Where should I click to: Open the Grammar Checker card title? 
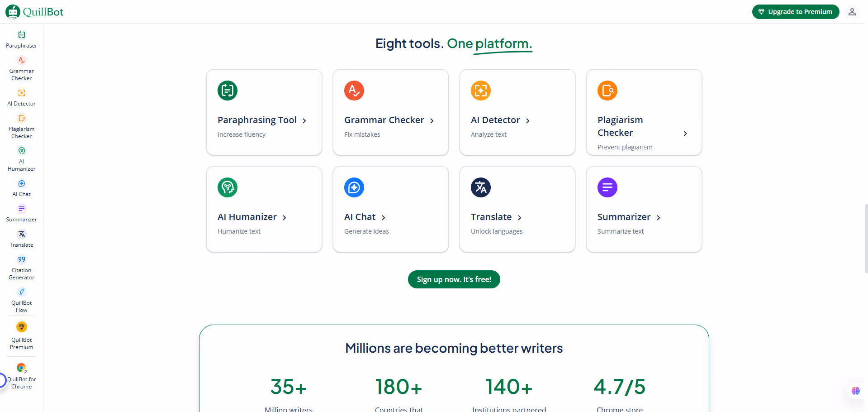pos(384,120)
